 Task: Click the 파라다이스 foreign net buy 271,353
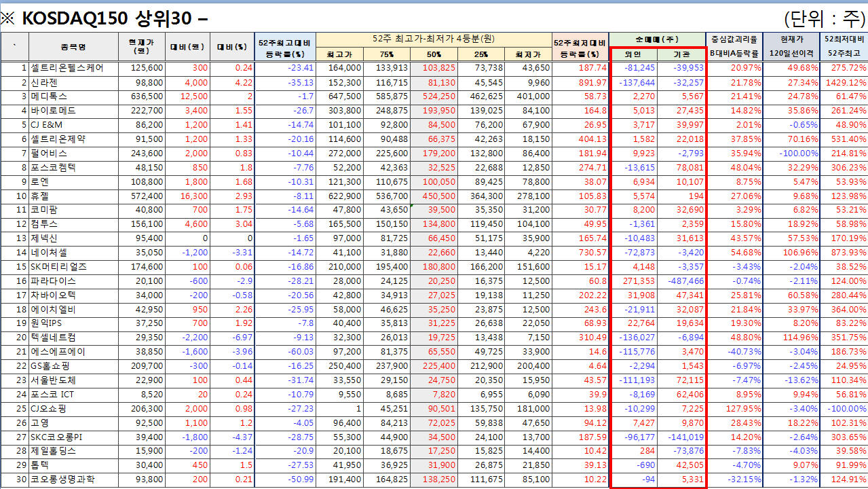tap(636, 280)
